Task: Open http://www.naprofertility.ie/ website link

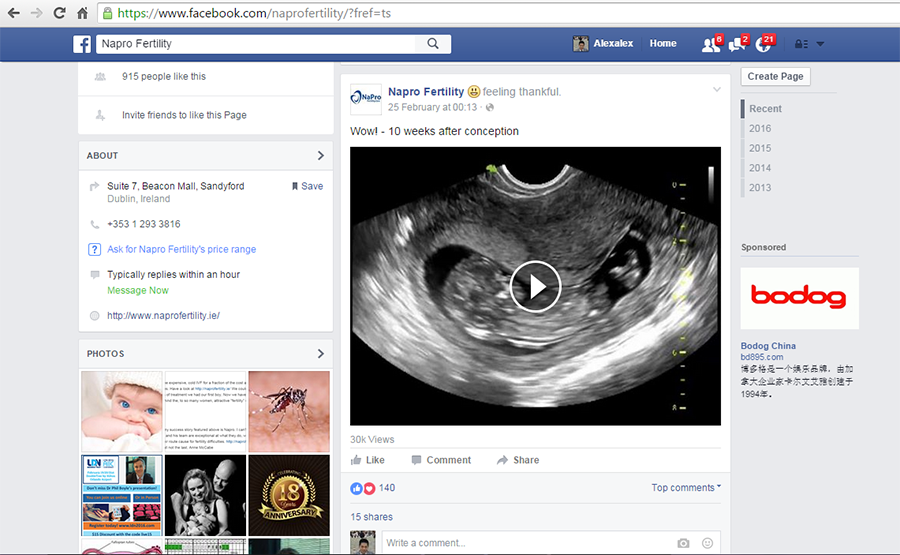Action: [164, 316]
